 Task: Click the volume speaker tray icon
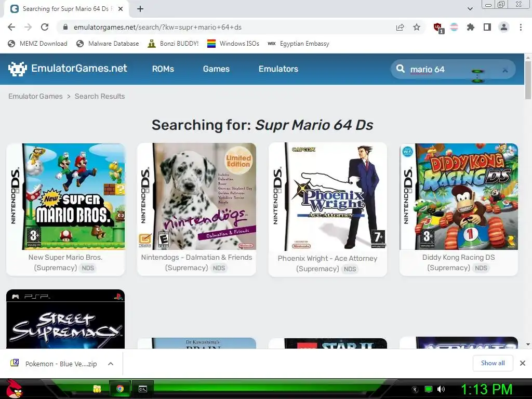(441, 389)
